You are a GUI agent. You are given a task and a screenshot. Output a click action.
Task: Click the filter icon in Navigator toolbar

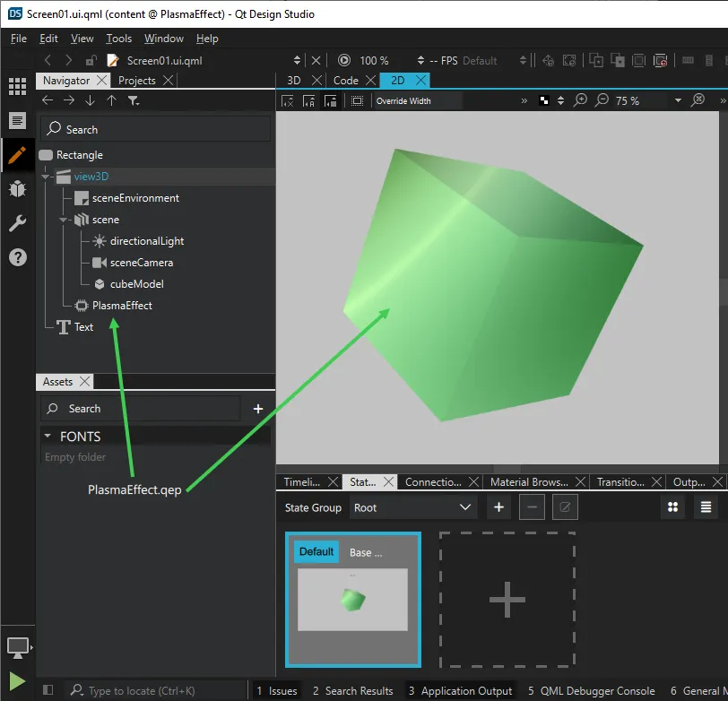(134, 101)
